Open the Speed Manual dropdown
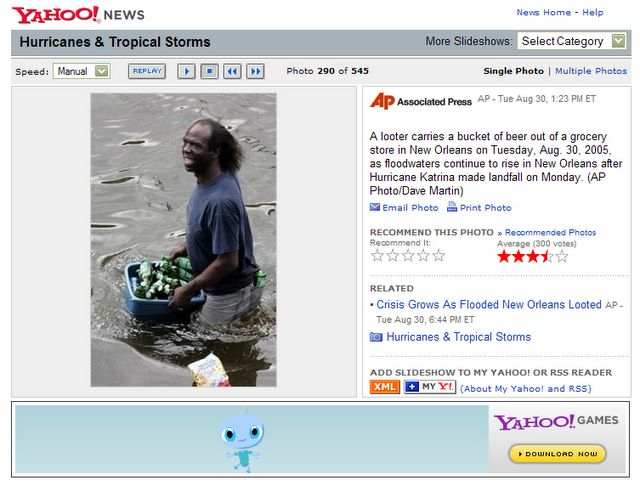This screenshot has width=640, height=486. click(x=82, y=71)
